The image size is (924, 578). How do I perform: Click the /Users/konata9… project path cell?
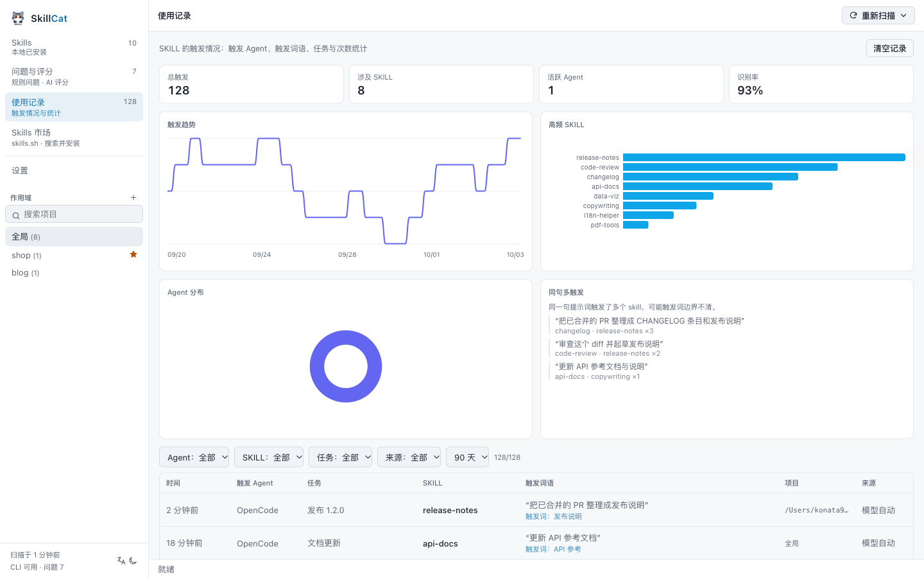point(816,511)
